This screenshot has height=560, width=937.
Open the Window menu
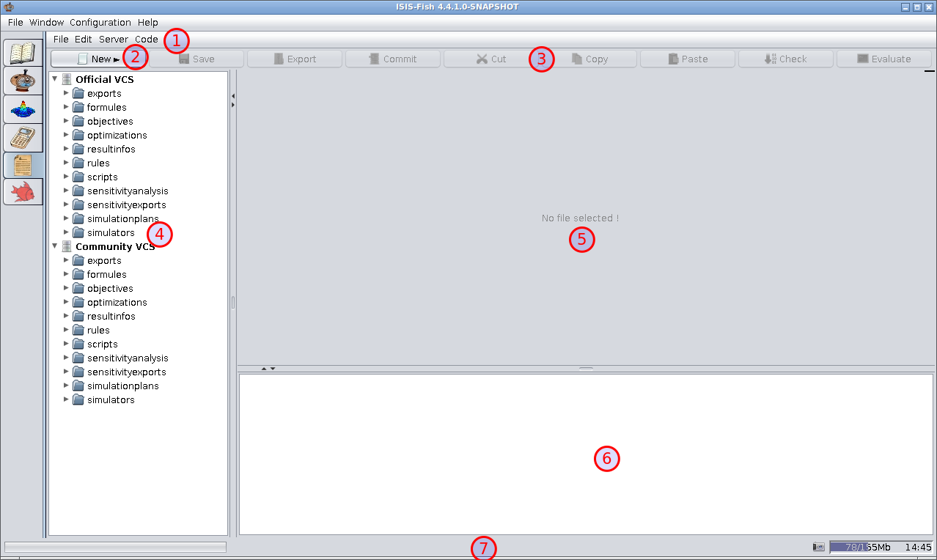coord(46,23)
